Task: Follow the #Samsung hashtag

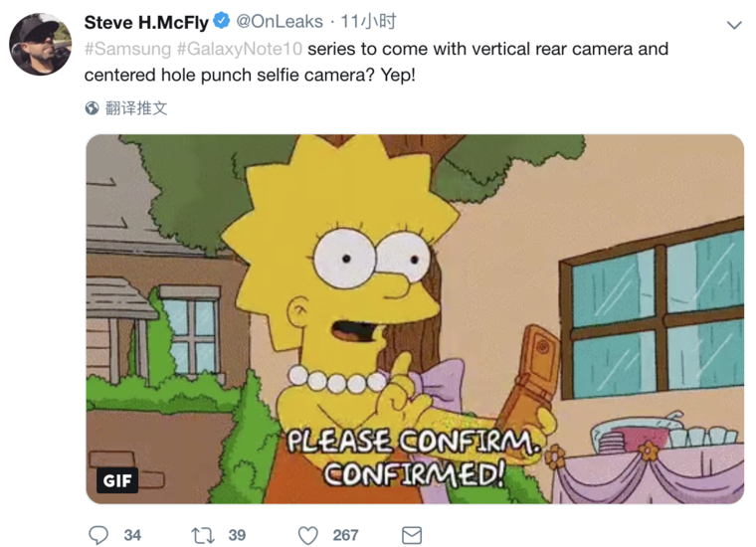Action: [x=127, y=49]
